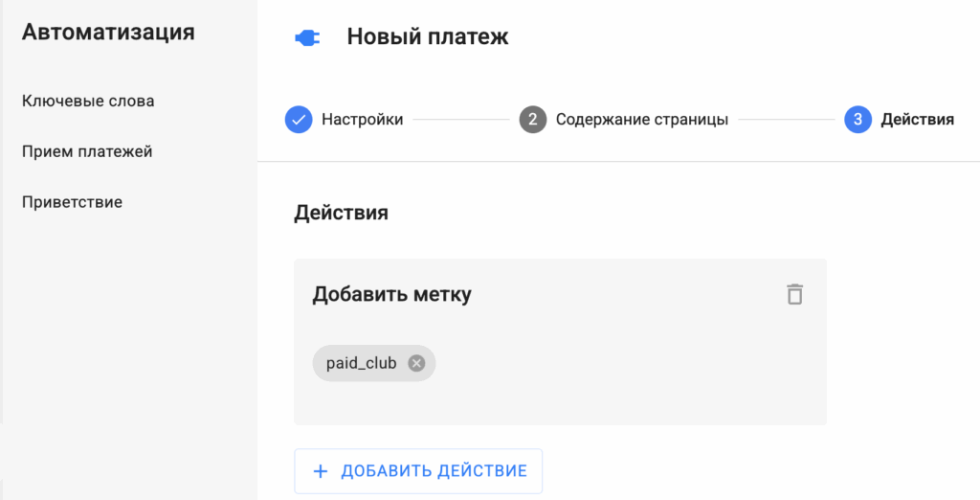Click the blue checkmark step circle for Настройки
This screenshot has width=980, height=500.
(x=299, y=120)
